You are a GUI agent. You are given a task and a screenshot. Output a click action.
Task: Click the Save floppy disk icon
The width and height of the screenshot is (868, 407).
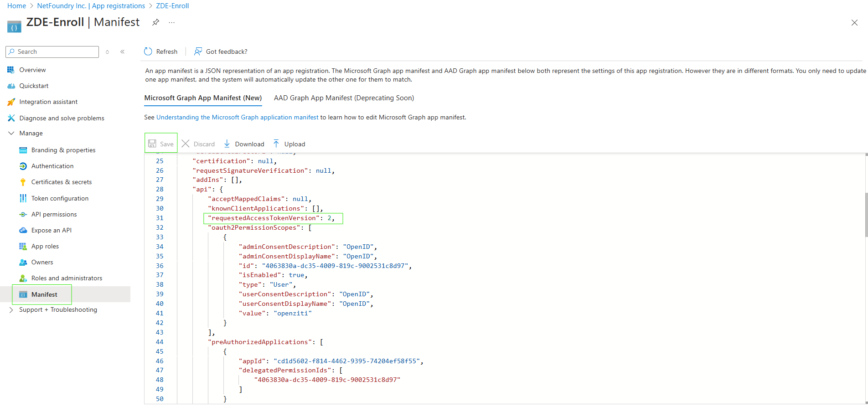tap(152, 144)
